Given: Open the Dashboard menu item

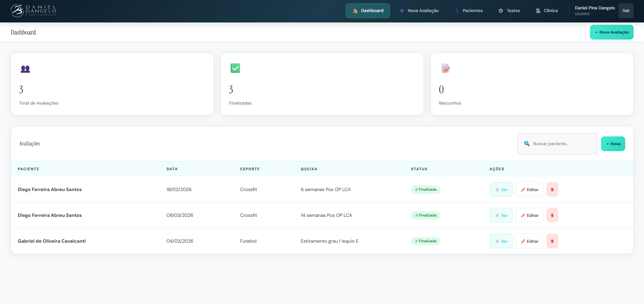Looking at the screenshot, I should click(x=367, y=11).
